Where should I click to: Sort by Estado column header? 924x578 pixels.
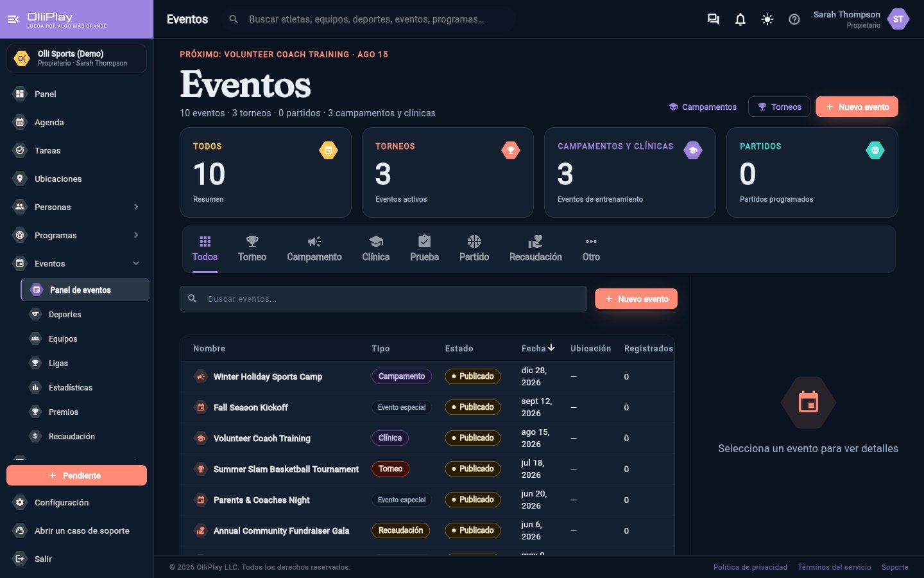(459, 348)
